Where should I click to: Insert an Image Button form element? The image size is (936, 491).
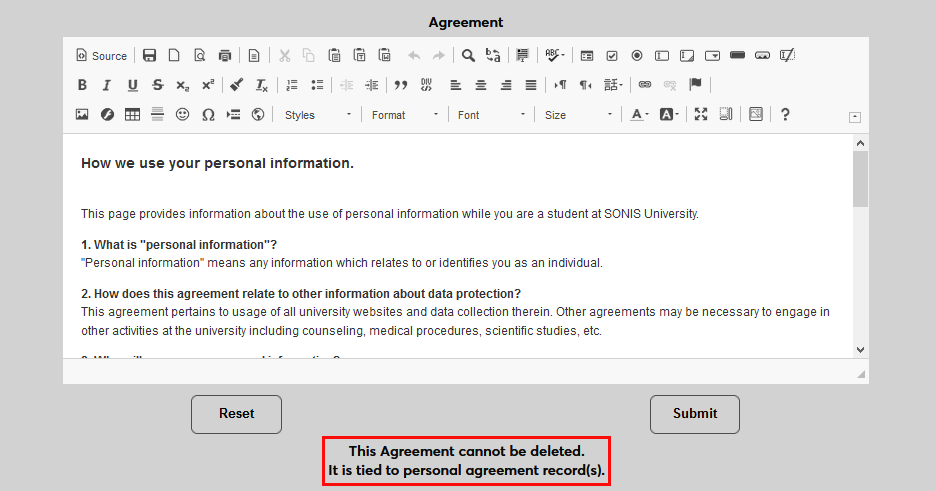[x=762, y=55]
